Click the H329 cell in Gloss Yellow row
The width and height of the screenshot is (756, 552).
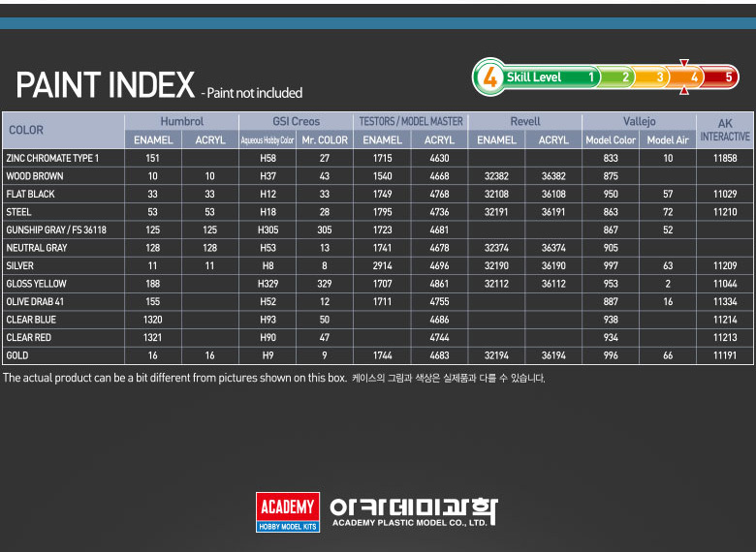[x=268, y=284]
